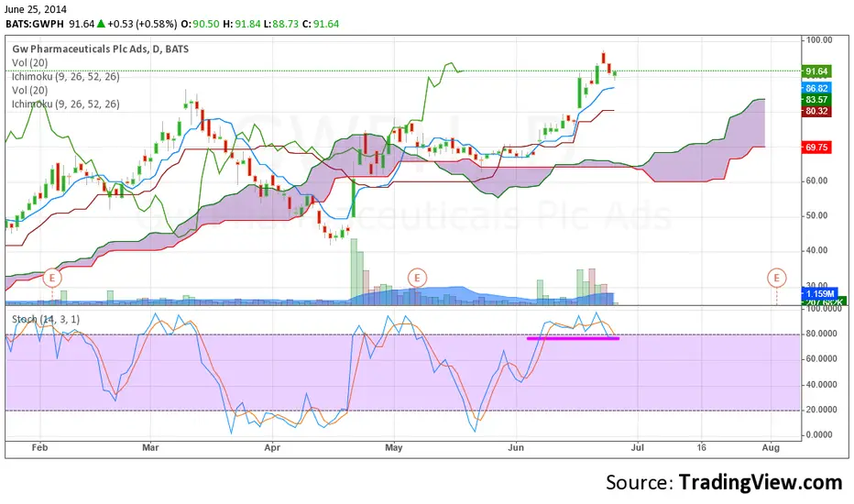Screen dimensions: 854x504
Task: Open the upcoming earnings E marker before August
Action: 777,278
